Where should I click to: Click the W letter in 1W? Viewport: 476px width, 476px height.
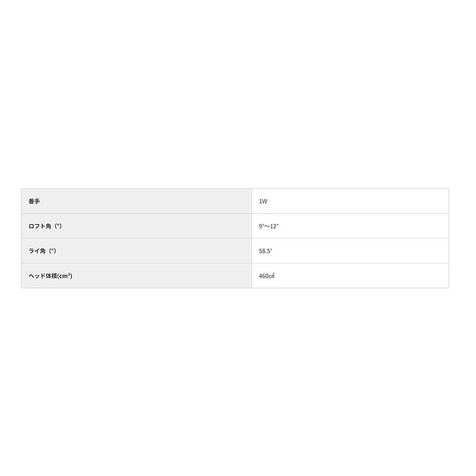(265, 202)
